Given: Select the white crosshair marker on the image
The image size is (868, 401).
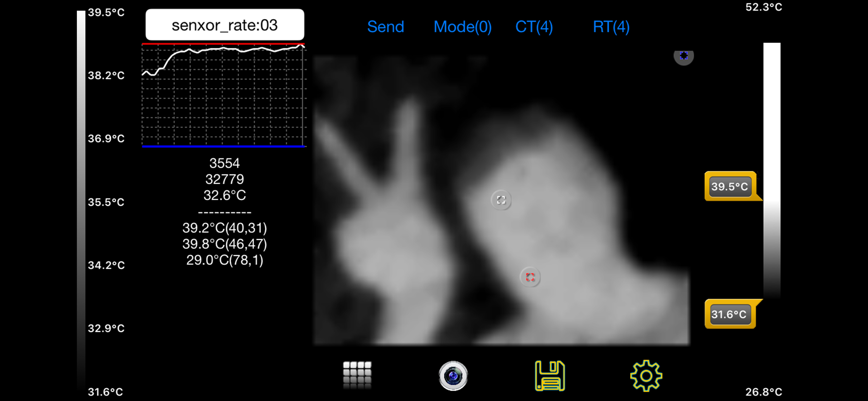Looking at the screenshot, I should [501, 200].
